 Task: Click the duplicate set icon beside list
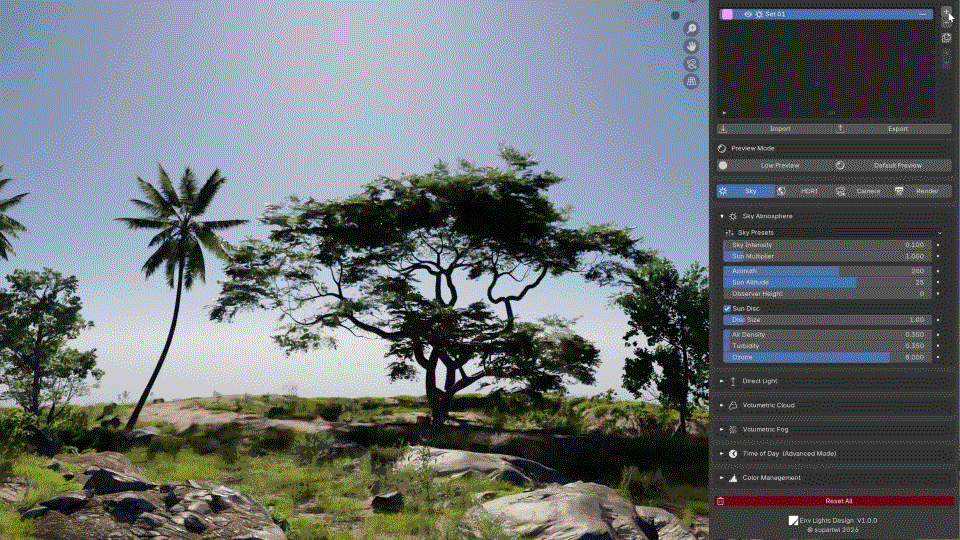[947, 38]
